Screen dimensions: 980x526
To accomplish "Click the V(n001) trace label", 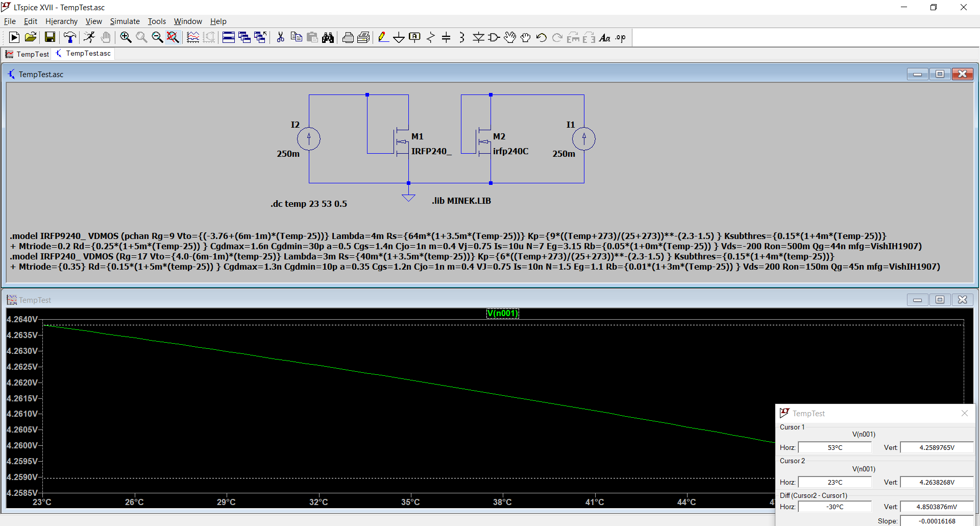I will [503, 313].
